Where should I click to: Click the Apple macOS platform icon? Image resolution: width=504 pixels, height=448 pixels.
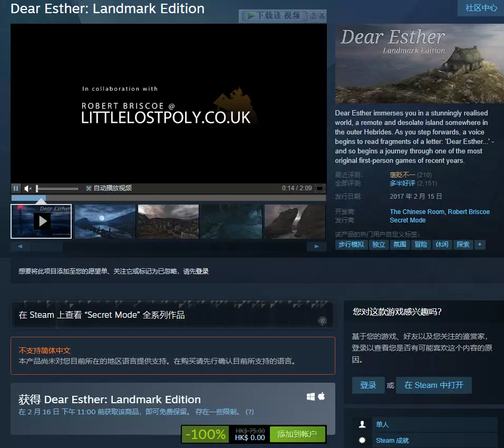coord(322,396)
